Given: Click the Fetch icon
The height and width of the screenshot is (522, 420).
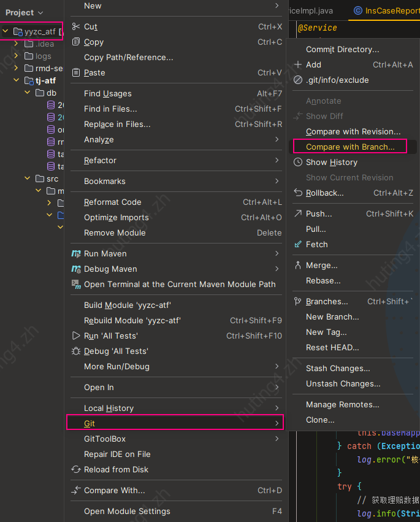Looking at the screenshot, I should point(298,244).
